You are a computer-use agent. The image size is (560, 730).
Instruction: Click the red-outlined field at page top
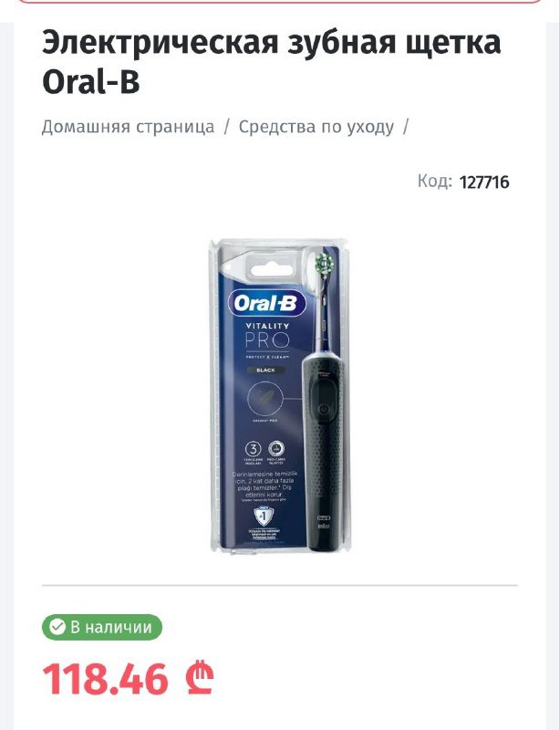280,2
